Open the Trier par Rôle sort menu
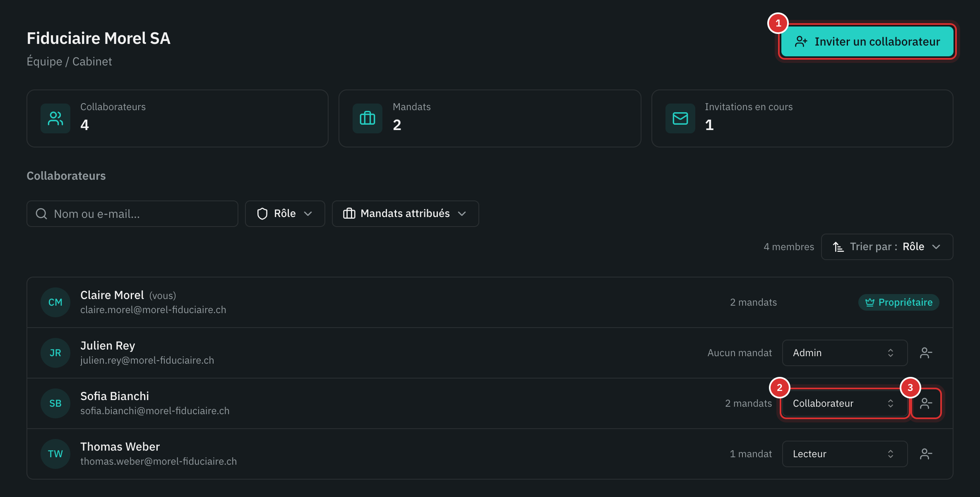This screenshot has height=497, width=980. coord(887,247)
